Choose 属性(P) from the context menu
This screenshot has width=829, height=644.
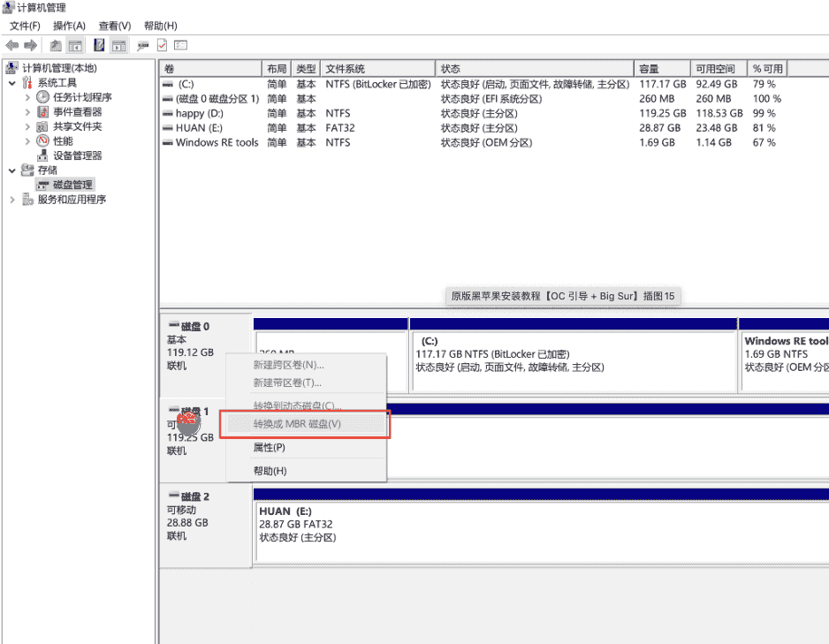(270, 448)
